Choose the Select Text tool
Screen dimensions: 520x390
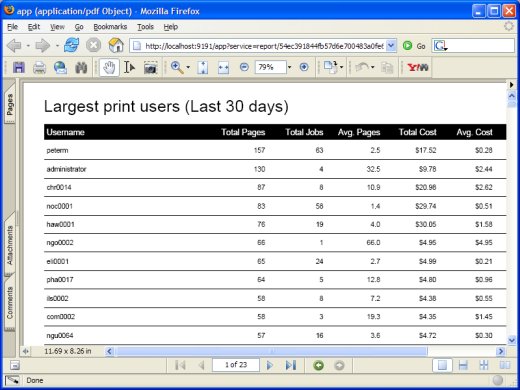point(129,68)
